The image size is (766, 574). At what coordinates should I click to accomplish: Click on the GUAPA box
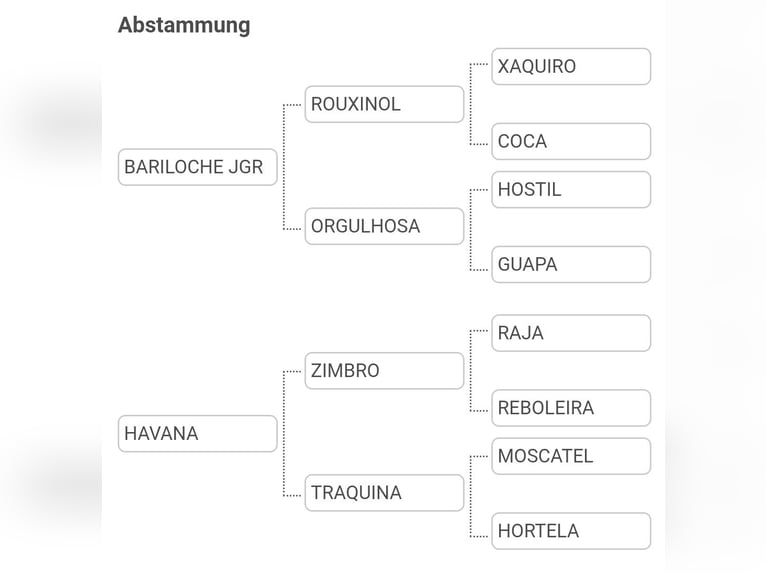pos(571,265)
